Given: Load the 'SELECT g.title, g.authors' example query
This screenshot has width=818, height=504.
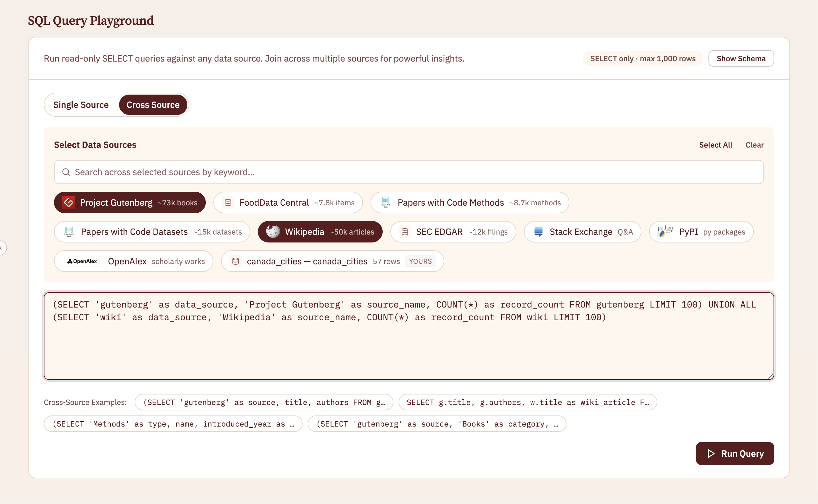Looking at the screenshot, I should [528, 402].
